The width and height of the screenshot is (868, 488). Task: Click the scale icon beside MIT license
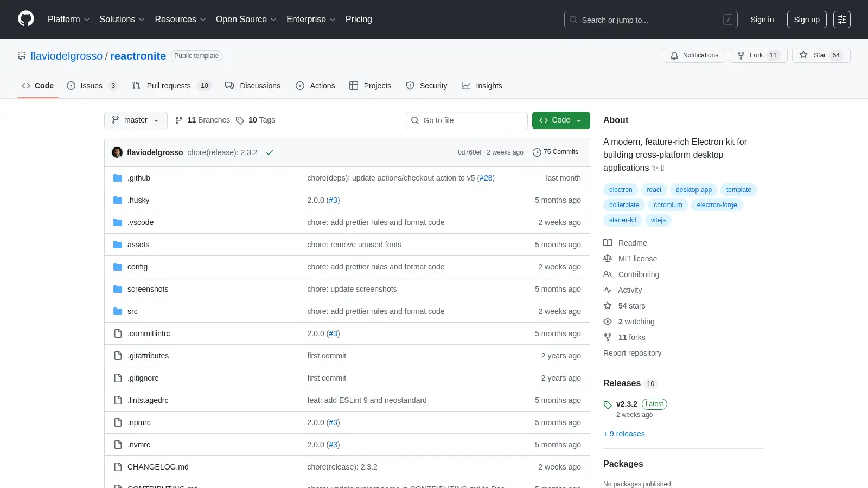(608, 259)
